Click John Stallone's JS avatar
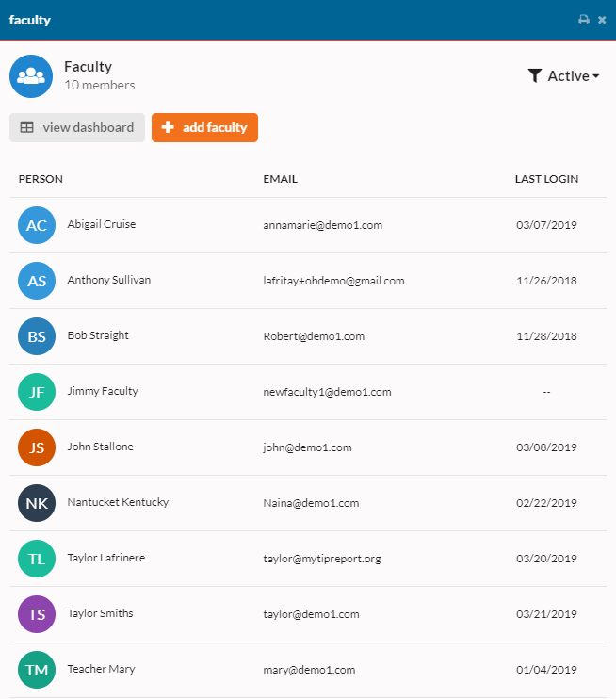 (37, 447)
